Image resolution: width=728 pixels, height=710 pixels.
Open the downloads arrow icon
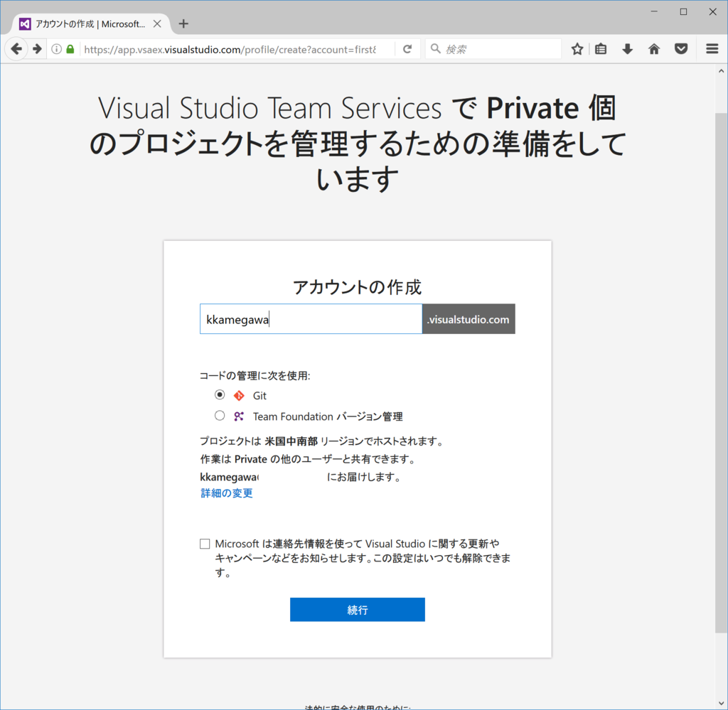[x=627, y=49]
